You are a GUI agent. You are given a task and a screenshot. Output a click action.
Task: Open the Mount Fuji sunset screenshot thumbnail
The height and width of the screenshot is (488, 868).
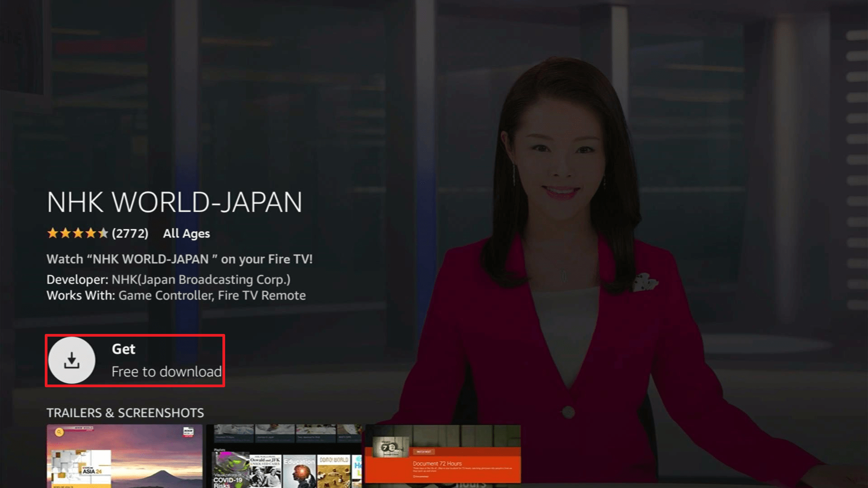124,456
